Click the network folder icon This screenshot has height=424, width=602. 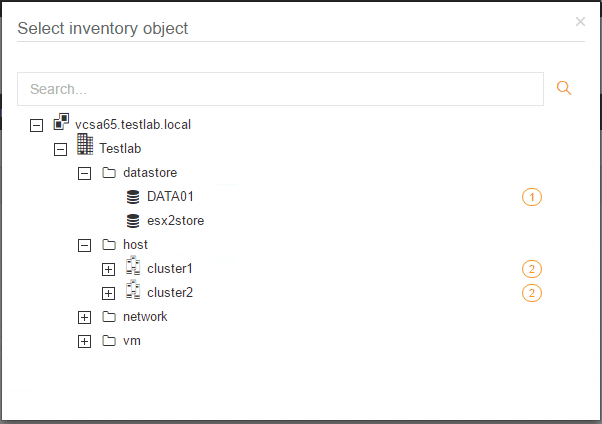click(x=109, y=317)
